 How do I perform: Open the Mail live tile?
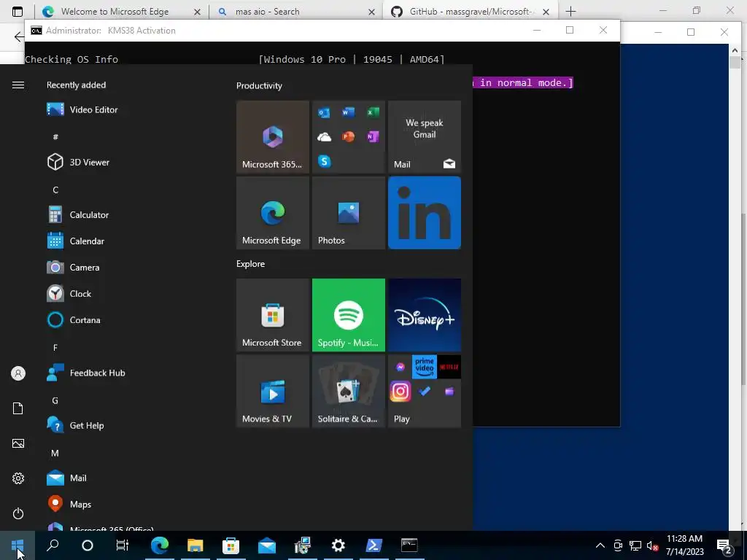pyautogui.click(x=425, y=137)
